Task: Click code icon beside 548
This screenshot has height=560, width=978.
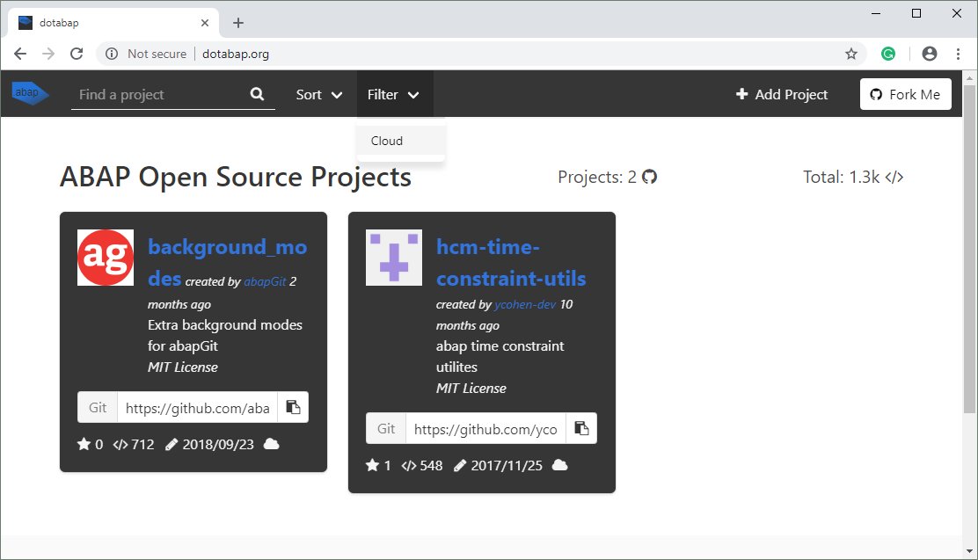Action: 409,466
